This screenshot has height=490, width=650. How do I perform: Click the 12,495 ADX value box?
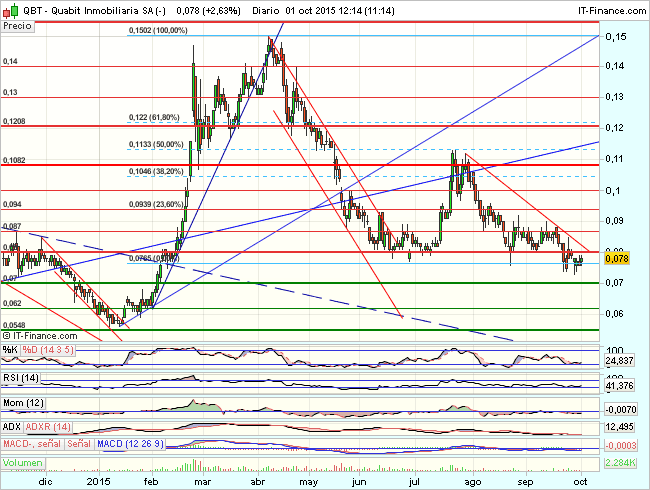click(619, 427)
